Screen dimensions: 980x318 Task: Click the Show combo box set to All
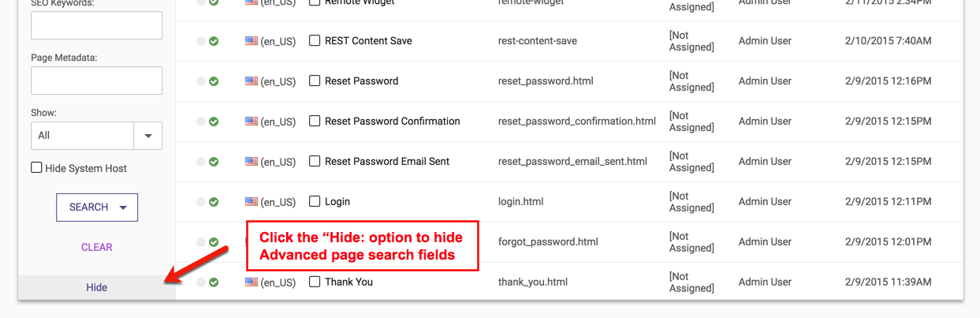point(82,136)
